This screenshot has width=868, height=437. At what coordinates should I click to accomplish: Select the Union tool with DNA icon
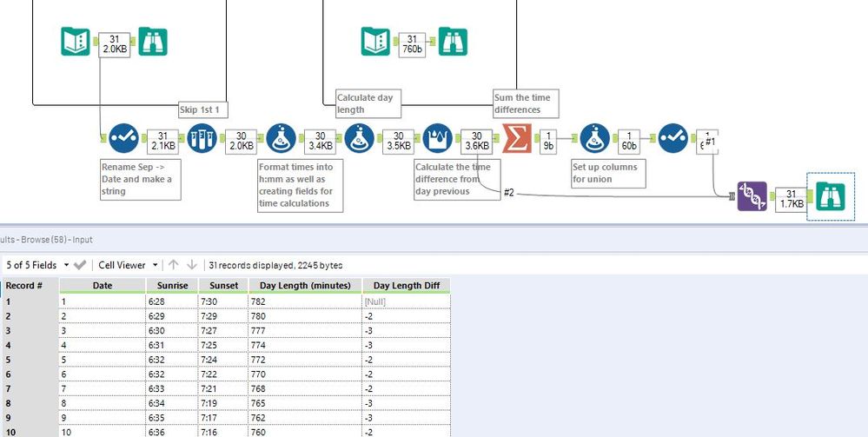752,196
